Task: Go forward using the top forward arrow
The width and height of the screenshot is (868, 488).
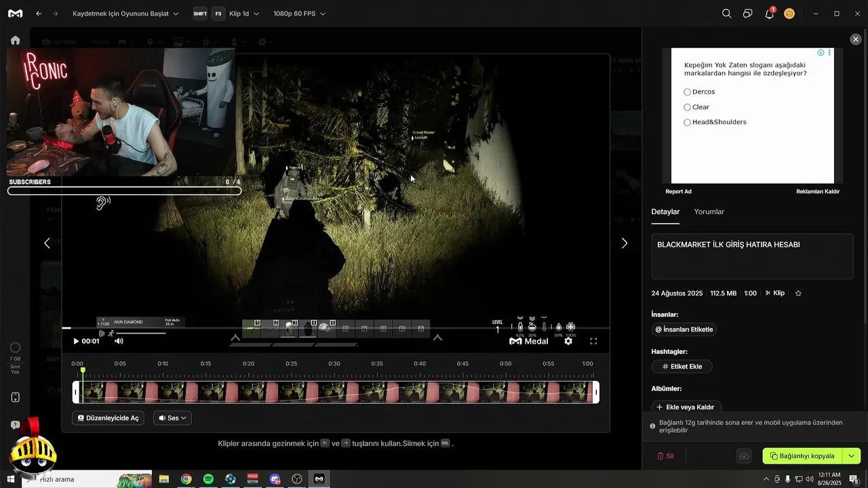Action: [55, 14]
